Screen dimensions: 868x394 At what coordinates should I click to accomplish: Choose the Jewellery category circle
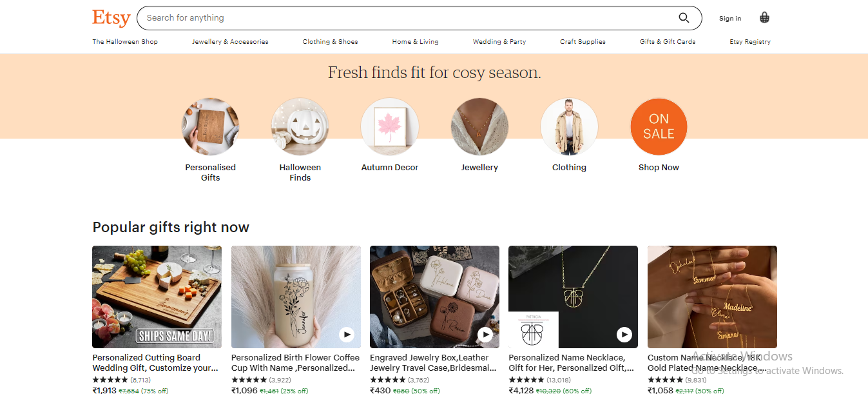coord(479,126)
